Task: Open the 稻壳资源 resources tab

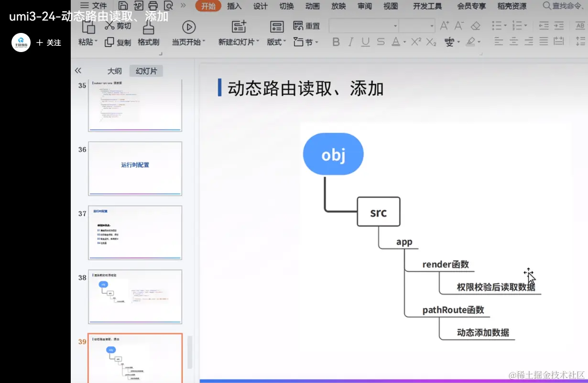Action: (512, 6)
